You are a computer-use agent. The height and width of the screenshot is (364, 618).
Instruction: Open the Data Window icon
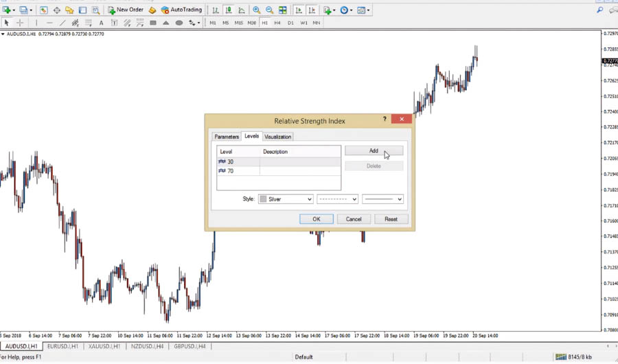pyautogui.click(x=57, y=10)
